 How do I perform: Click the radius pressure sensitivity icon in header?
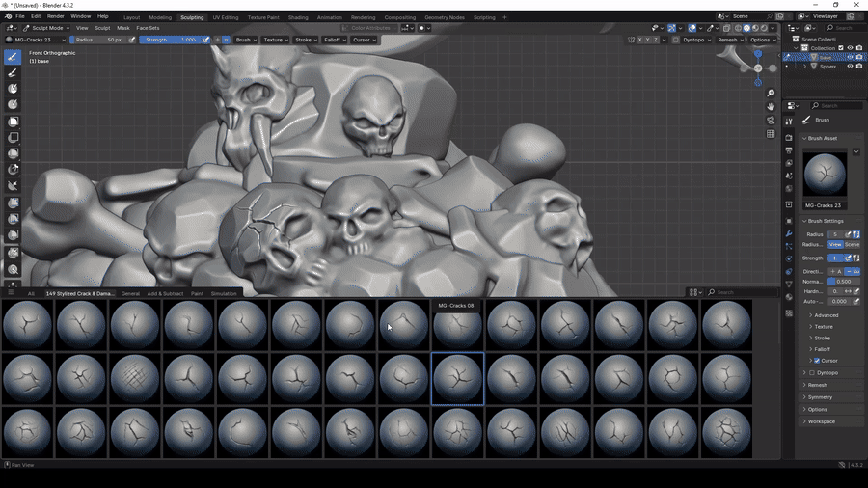coord(132,40)
